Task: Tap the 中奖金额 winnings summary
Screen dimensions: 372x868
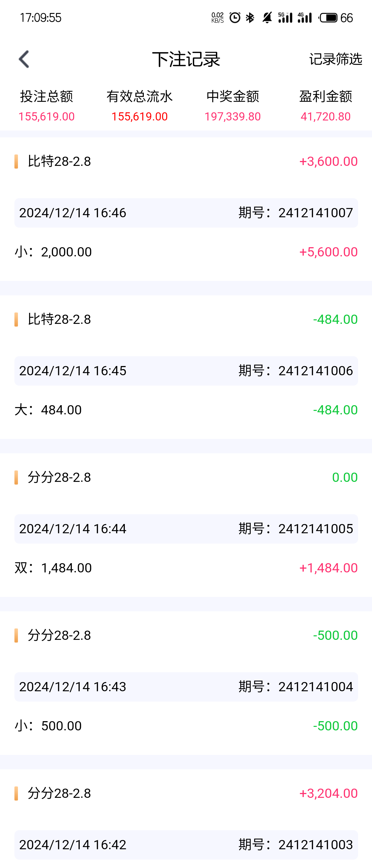Action: (x=232, y=106)
